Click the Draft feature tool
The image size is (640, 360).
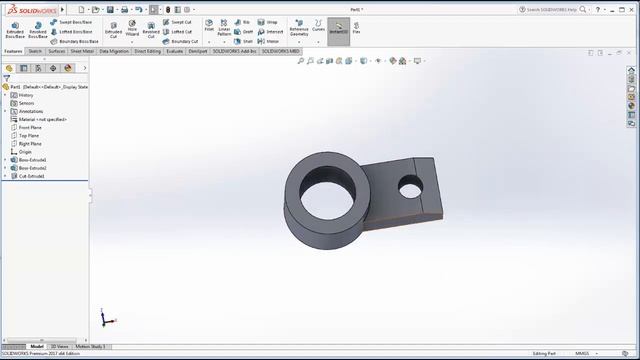point(244,32)
